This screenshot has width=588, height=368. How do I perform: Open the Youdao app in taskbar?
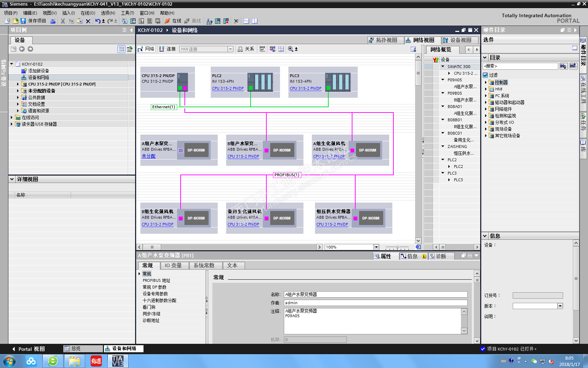coord(96,361)
